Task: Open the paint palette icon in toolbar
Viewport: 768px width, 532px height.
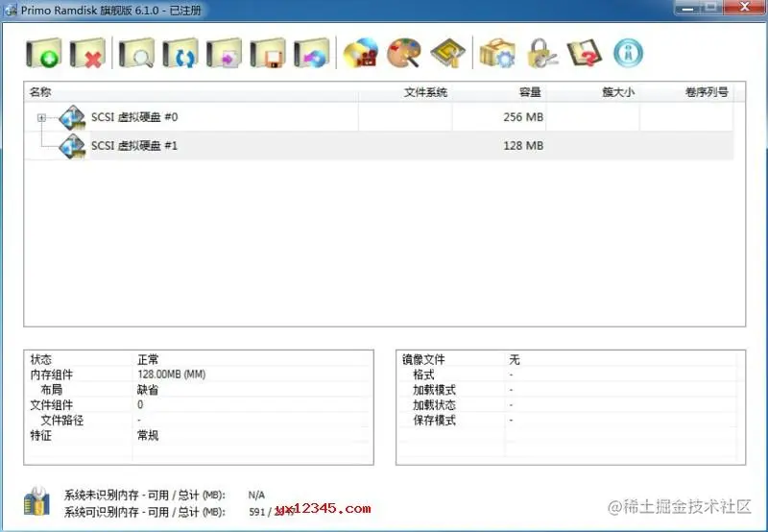Action: [404, 53]
